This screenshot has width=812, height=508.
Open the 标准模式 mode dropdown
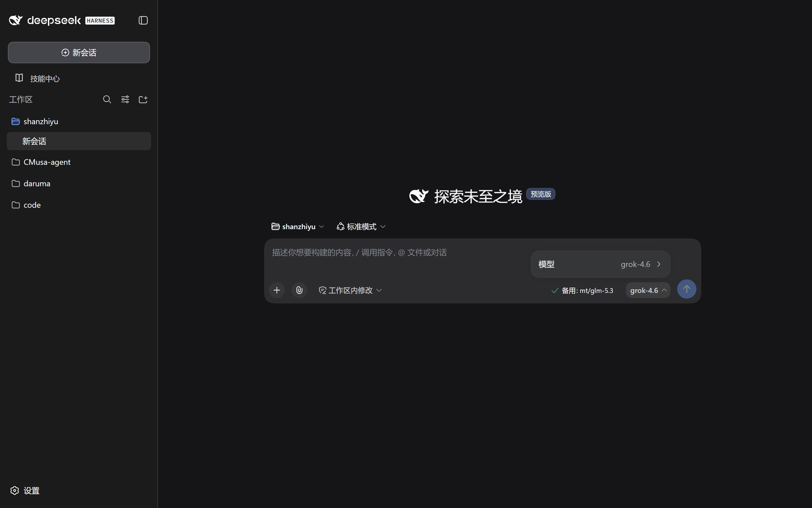point(361,226)
